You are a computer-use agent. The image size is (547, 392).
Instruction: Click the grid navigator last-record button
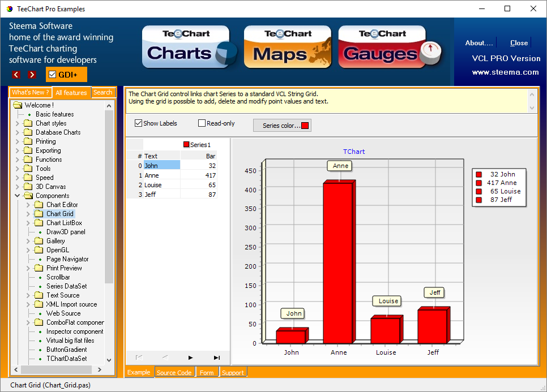(x=217, y=357)
